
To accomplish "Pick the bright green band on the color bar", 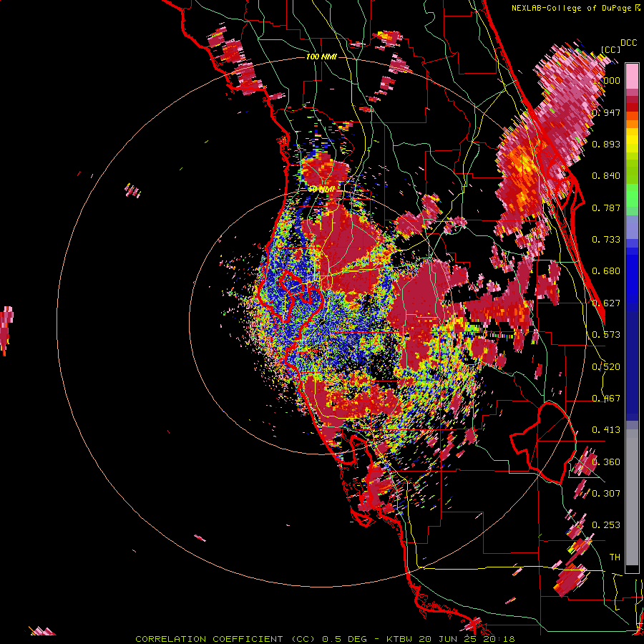I will click(632, 195).
